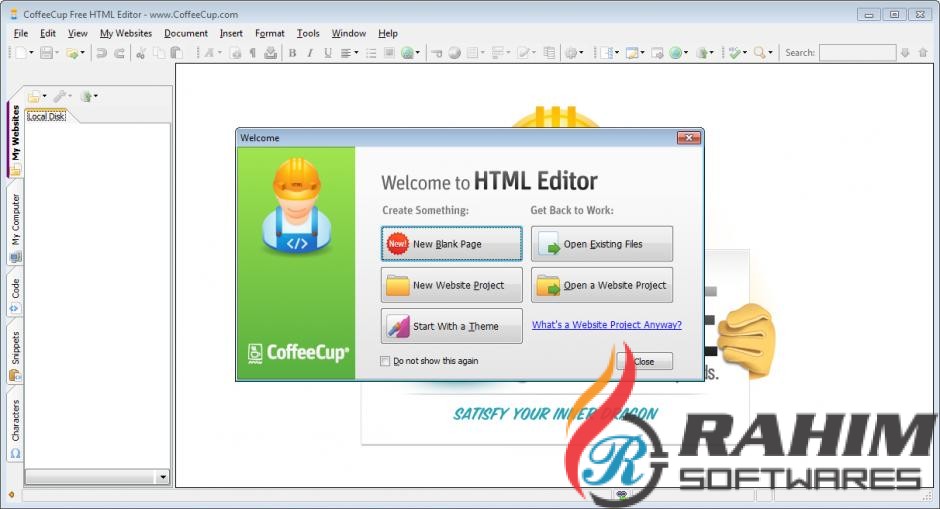Click the folder icon in My Websites panel

point(34,96)
